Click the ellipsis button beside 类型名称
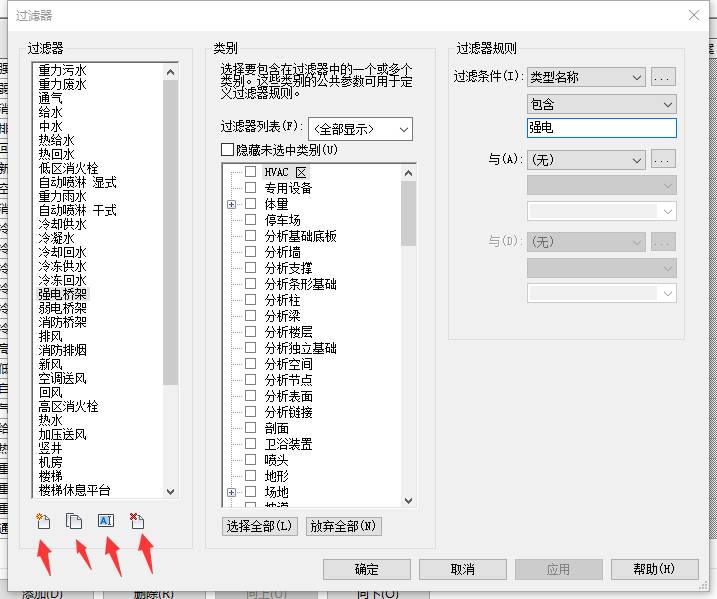 663,77
